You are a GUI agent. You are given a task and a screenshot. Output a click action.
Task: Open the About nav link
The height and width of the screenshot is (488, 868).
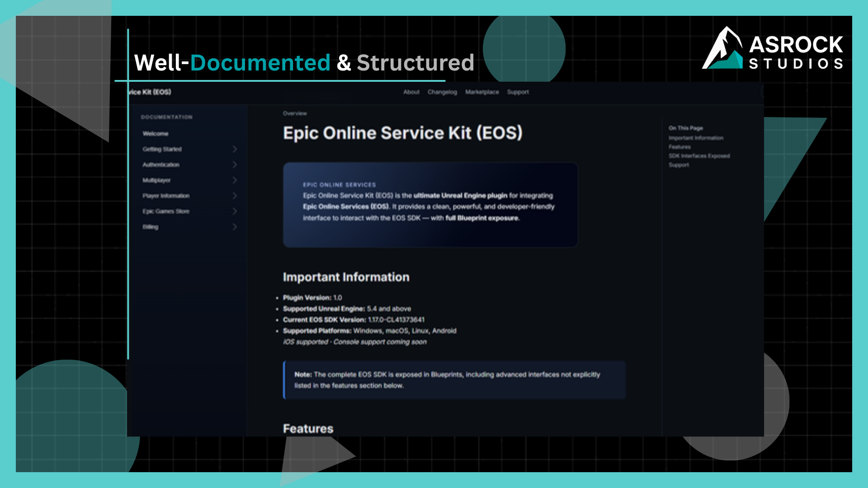point(411,92)
